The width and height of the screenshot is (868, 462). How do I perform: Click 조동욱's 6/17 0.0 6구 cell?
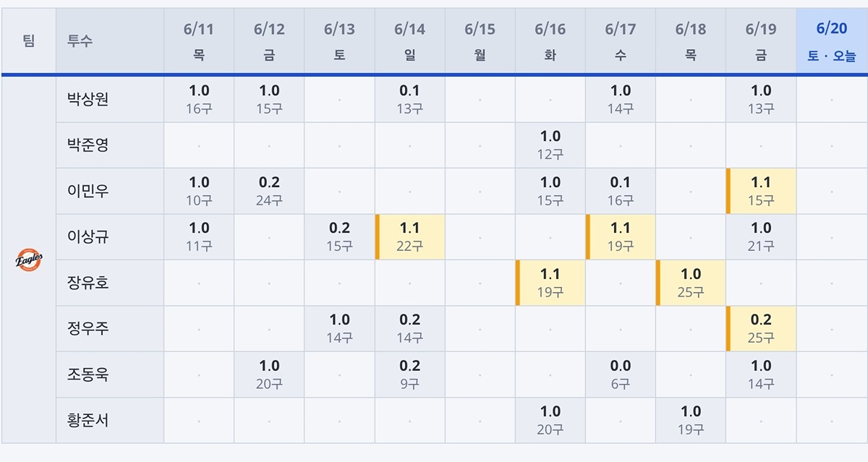click(621, 375)
